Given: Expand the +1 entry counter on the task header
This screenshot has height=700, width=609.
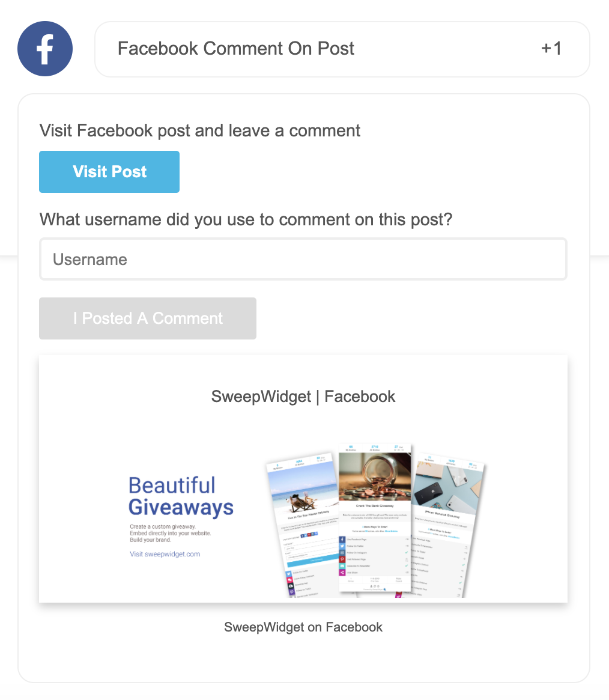Looking at the screenshot, I should 551,49.
